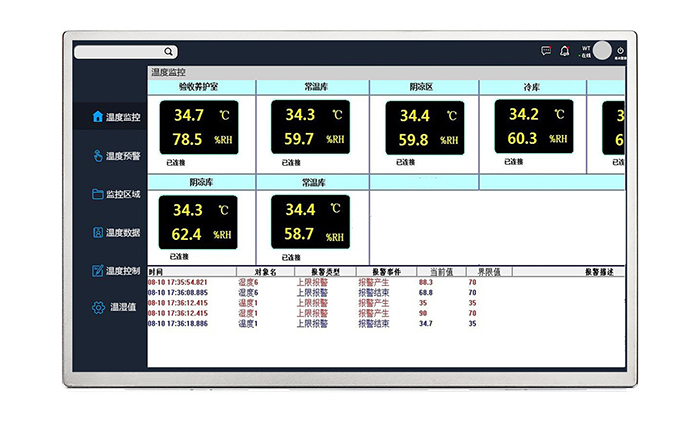Click the 报警类型 column header
The height and width of the screenshot is (428, 700).
(x=325, y=272)
